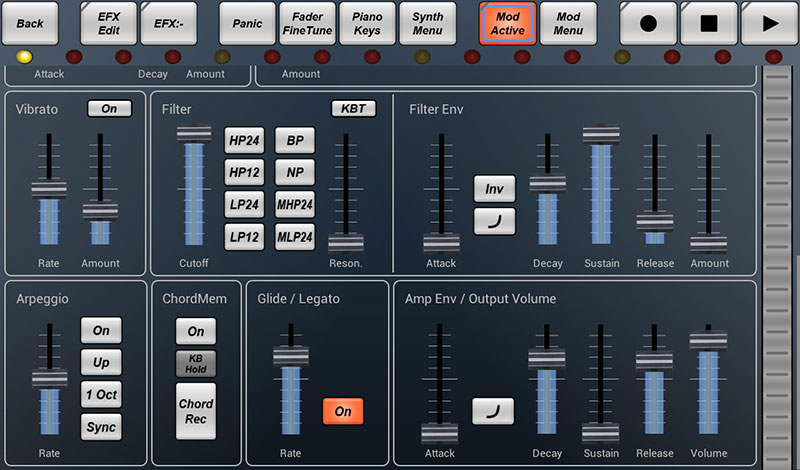Image resolution: width=800 pixels, height=470 pixels.
Task: Click the Output Volume slider handle
Action: point(708,340)
